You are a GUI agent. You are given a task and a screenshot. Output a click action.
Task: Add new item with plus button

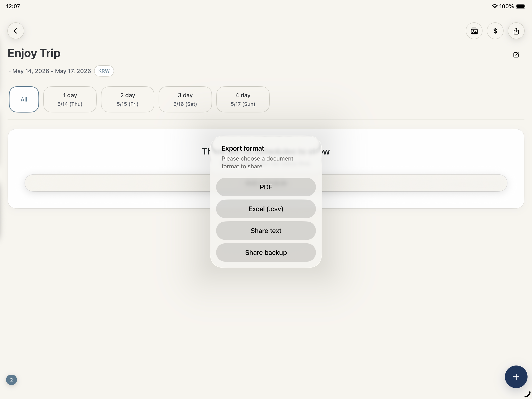tap(516, 377)
